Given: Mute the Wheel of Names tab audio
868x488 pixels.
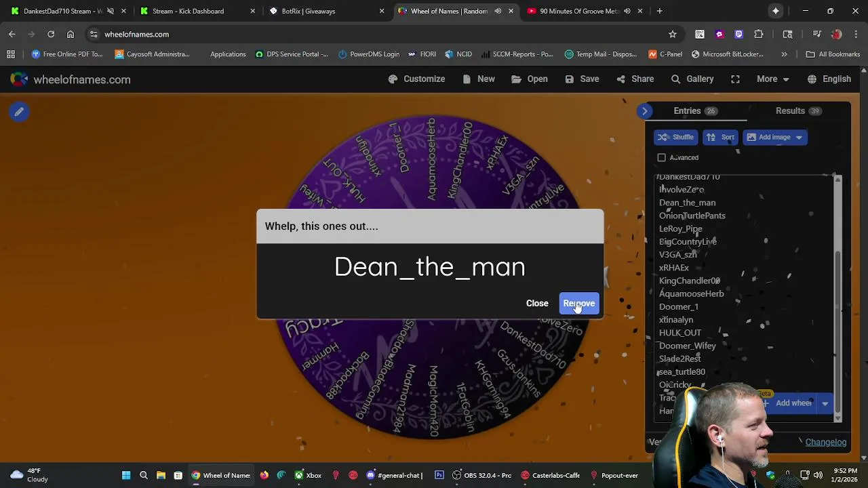Looking at the screenshot, I should pos(498,11).
